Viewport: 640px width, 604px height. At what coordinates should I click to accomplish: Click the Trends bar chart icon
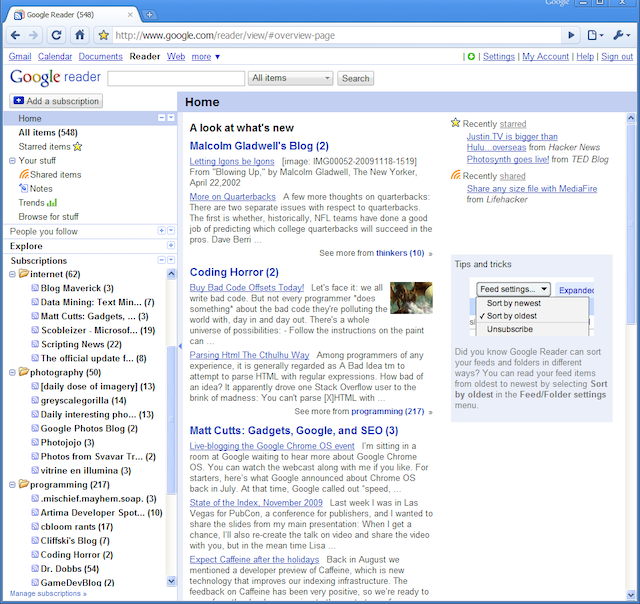pos(52,202)
